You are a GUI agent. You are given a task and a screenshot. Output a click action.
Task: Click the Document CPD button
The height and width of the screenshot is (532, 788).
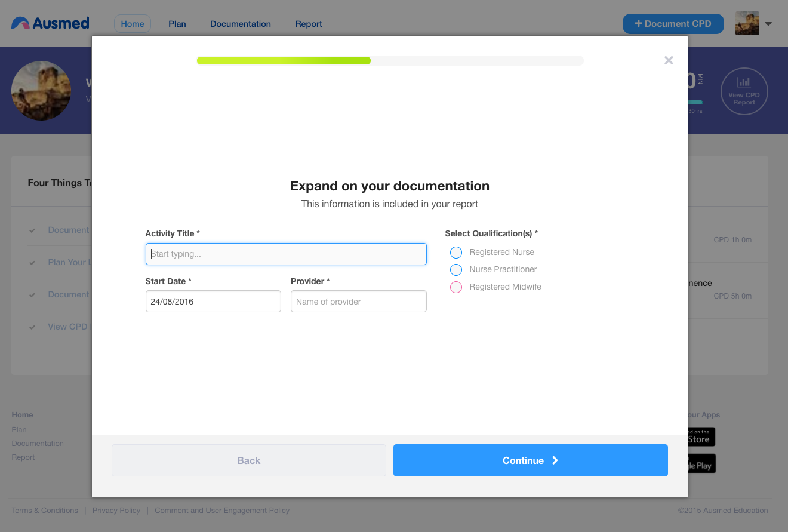pos(673,24)
